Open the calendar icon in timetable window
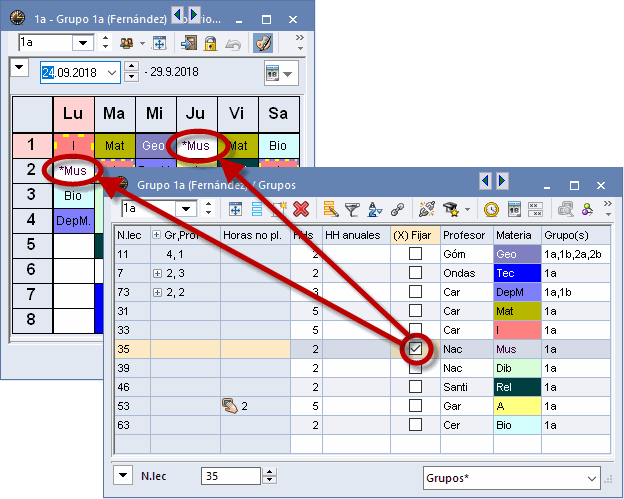The height and width of the screenshot is (499, 624). point(271,73)
